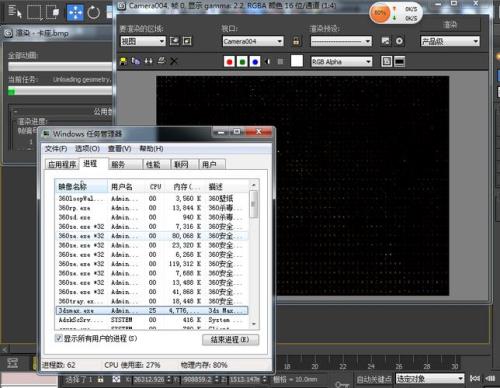The height and width of the screenshot is (388, 500).
Task: Click the window/crossing selection icon
Action: (53, 12)
